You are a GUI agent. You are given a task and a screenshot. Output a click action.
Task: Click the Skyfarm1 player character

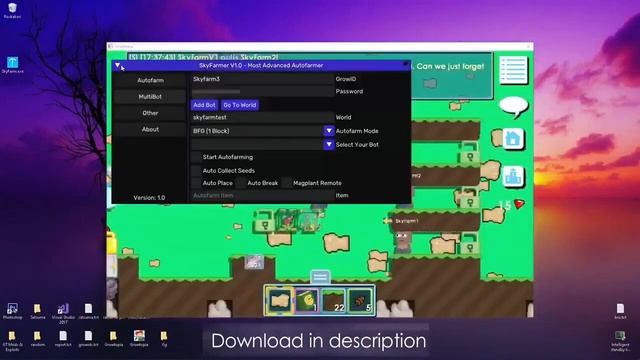tap(402, 241)
